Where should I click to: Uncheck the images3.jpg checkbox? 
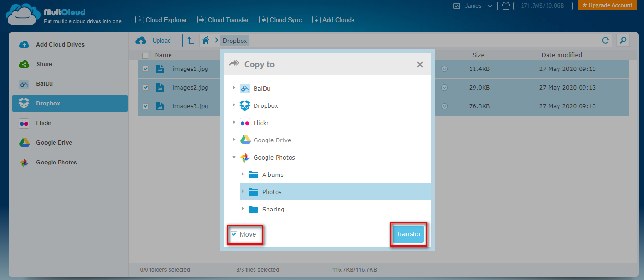[x=146, y=106]
